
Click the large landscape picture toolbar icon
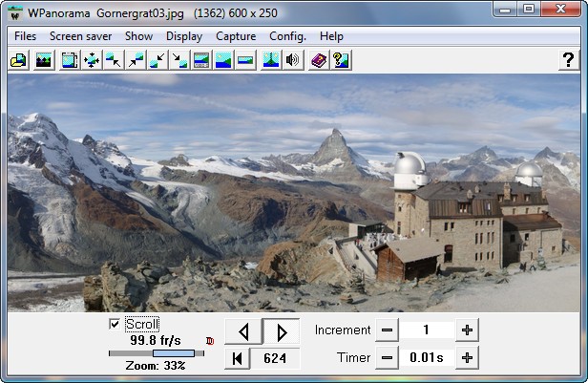click(x=223, y=60)
